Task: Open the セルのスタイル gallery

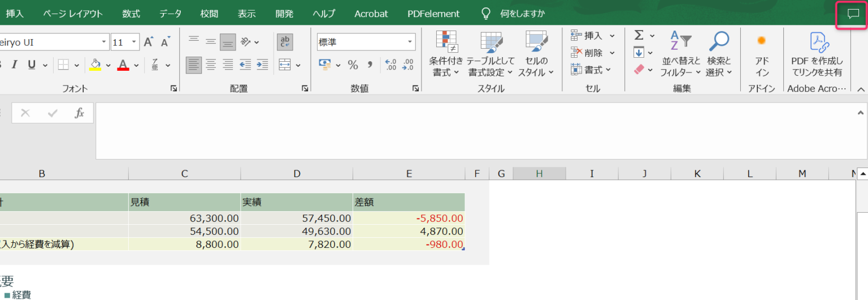Action: point(536,55)
